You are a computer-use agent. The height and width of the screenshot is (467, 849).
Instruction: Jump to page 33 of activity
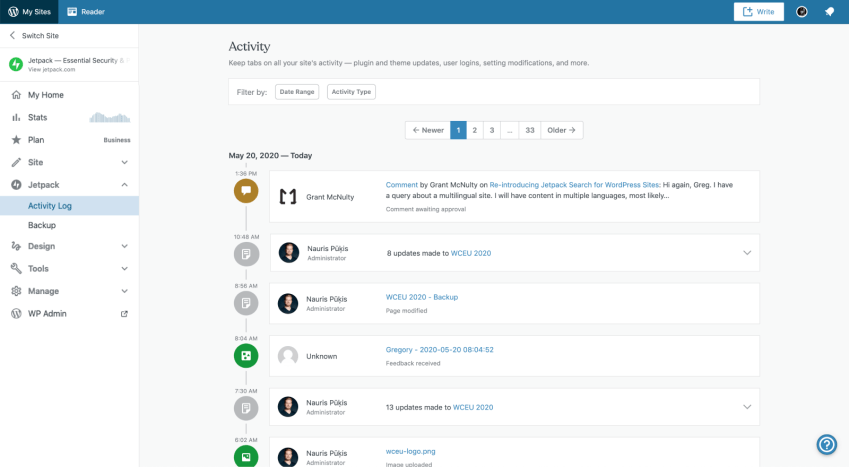530,130
